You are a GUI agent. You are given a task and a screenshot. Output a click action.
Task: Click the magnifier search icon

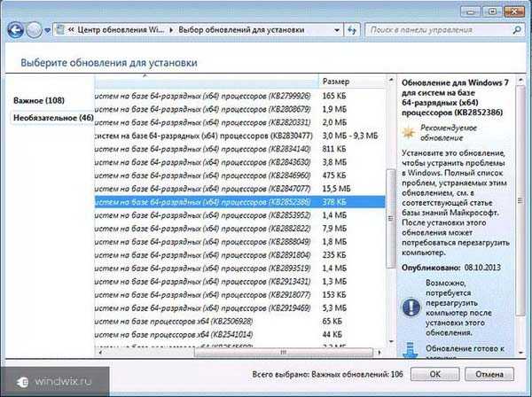[x=517, y=30]
